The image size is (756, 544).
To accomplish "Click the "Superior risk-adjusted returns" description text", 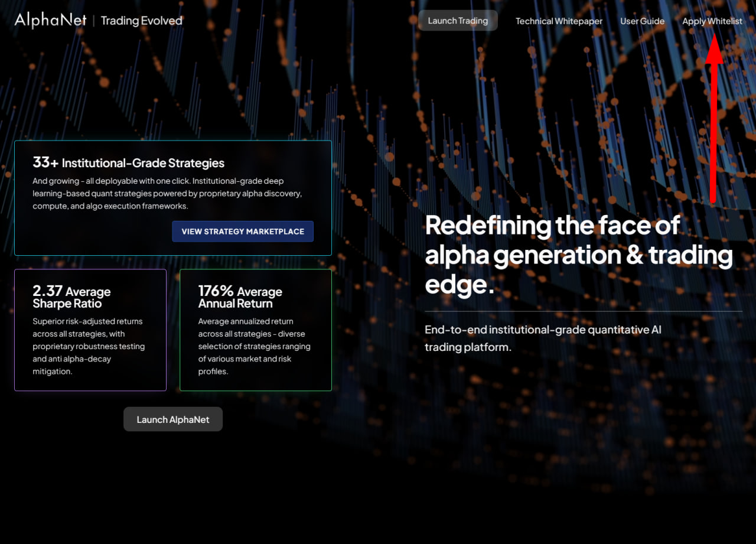I will tap(89, 346).
